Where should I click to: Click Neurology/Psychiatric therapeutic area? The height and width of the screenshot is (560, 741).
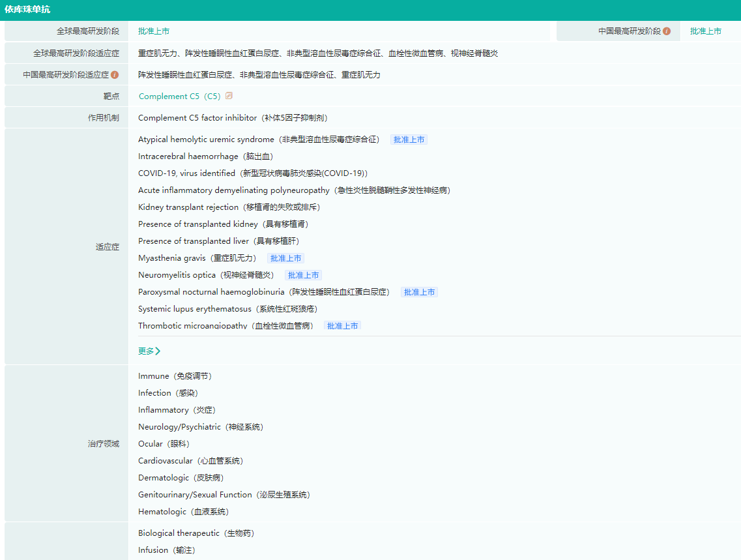tap(201, 427)
